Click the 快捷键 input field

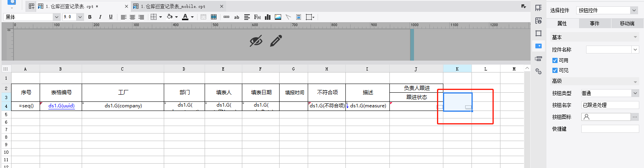[x=610, y=129]
